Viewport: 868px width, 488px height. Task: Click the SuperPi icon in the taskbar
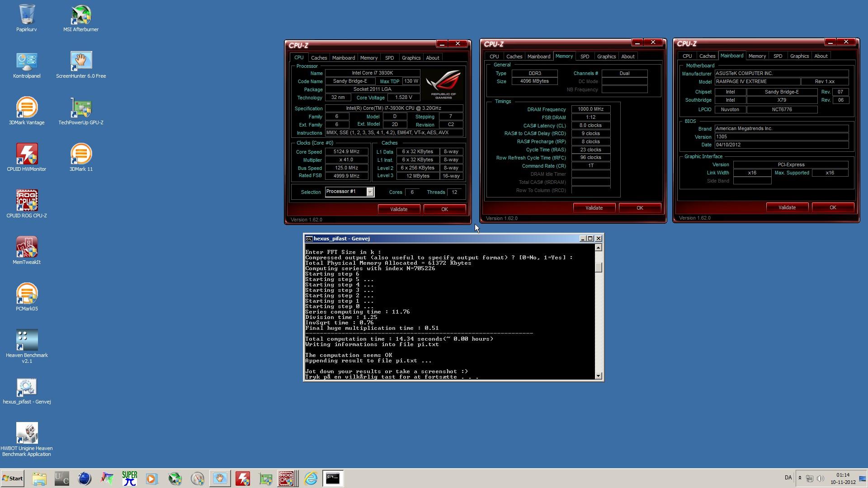pos(129,479)
